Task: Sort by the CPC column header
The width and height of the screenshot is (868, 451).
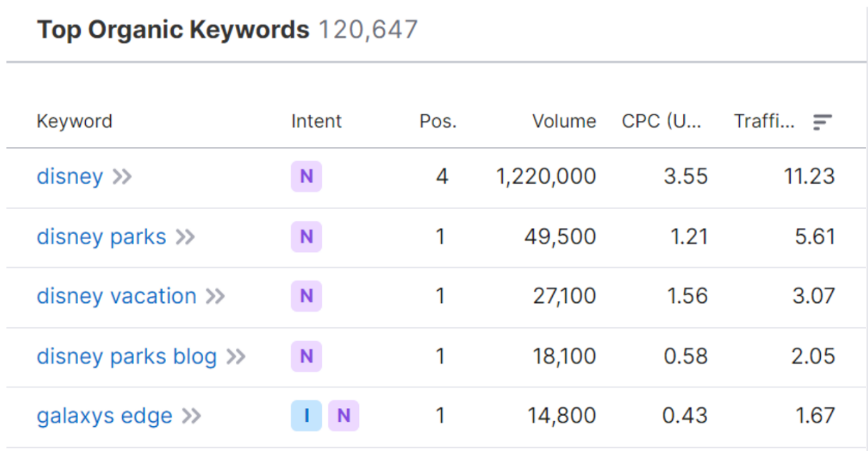Action: coord(661,122)
